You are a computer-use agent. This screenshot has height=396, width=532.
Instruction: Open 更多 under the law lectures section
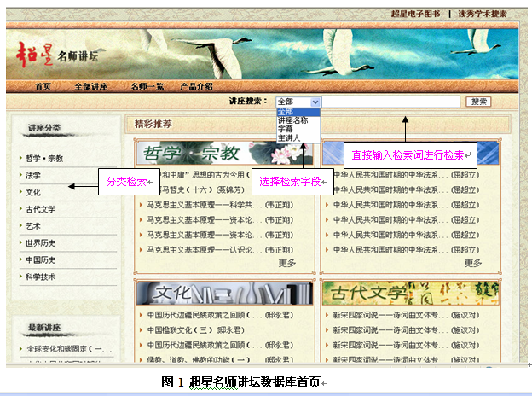[x=473, y=263]
